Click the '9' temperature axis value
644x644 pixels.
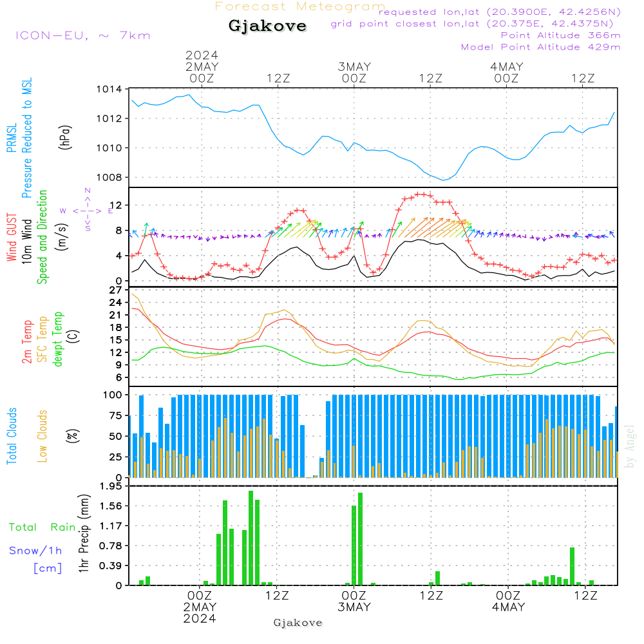coord(119,365)
